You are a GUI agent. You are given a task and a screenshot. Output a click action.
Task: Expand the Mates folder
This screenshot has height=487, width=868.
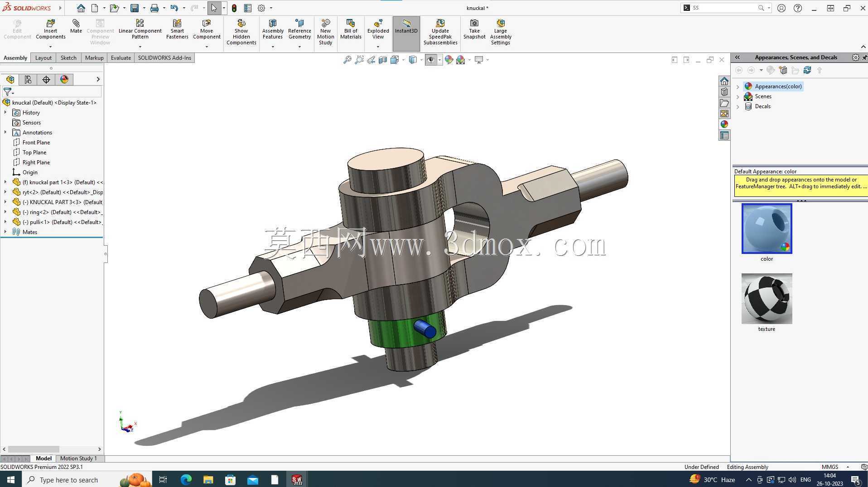coord(5,232)
